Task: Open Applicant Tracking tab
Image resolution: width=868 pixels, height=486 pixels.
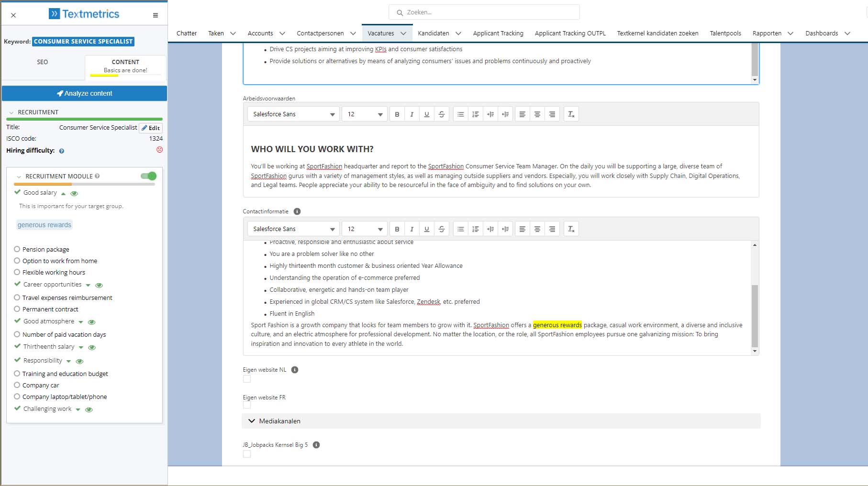Action: pos(498,33)
